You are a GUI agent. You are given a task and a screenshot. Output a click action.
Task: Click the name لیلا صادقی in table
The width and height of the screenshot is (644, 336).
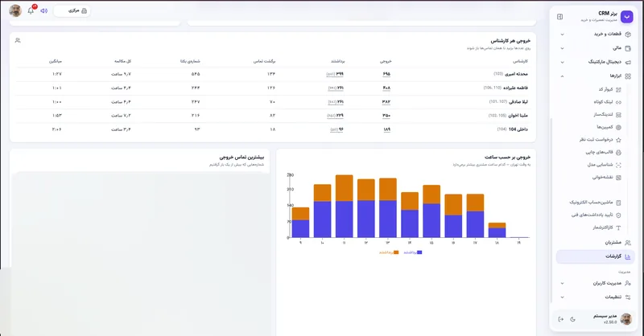518,102
